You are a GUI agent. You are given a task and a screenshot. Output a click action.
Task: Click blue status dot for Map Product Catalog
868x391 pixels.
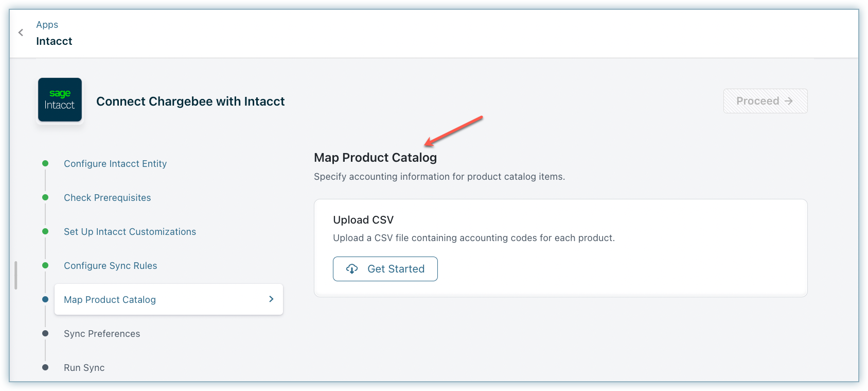45,299
